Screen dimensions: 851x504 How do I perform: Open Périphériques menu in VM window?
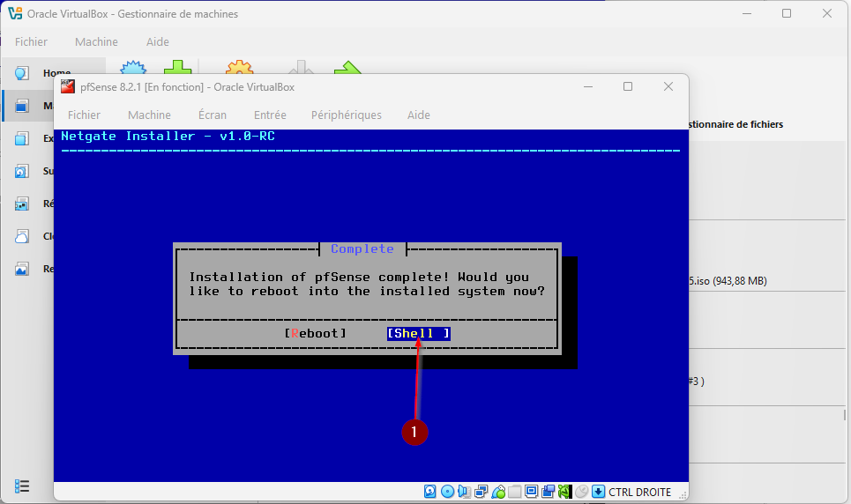click(346, 115)
